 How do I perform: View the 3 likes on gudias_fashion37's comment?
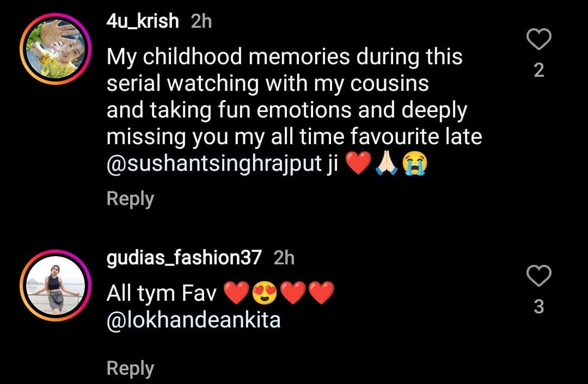[x=539, y=307]
